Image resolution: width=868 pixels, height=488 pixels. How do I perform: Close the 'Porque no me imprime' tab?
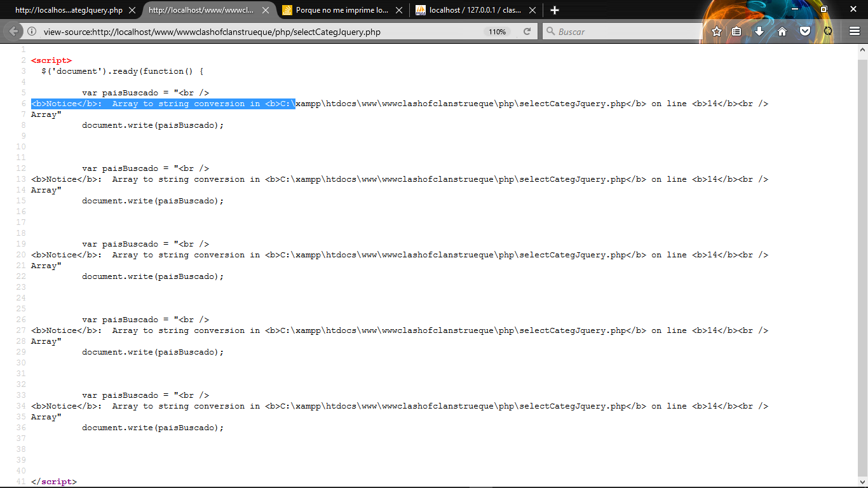(398, 10)
